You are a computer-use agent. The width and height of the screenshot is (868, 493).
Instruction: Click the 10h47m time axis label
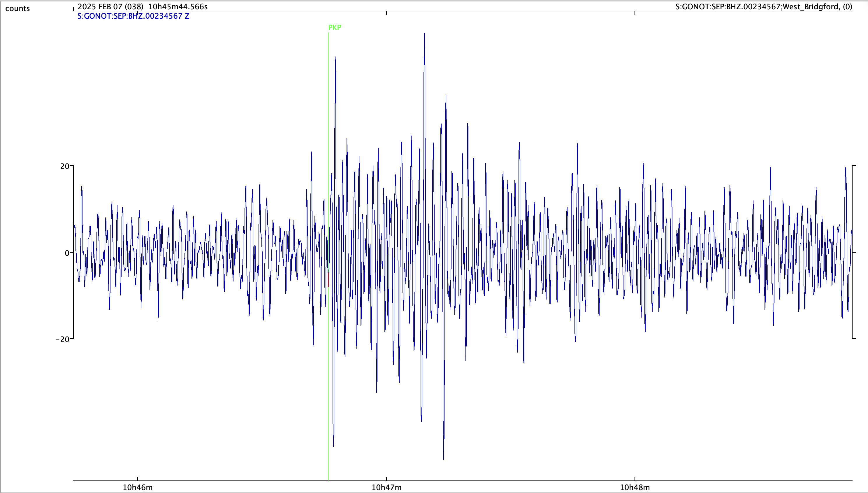386,487
